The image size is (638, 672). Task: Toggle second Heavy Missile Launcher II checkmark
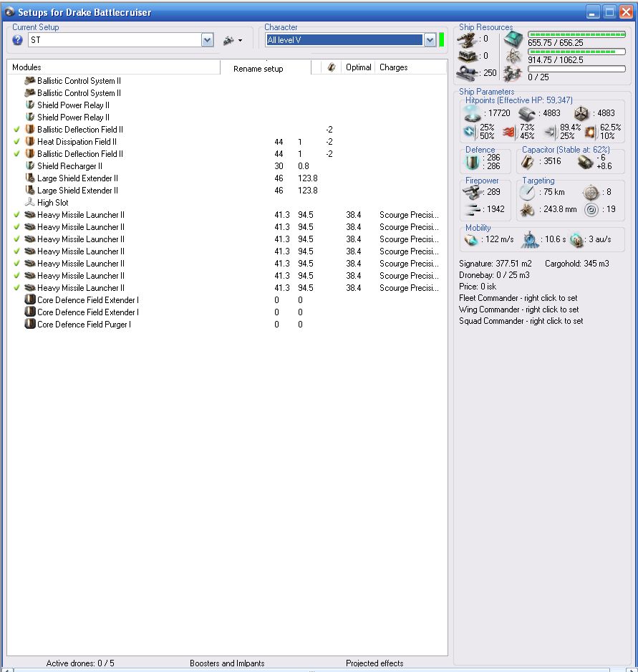[16, 226]
